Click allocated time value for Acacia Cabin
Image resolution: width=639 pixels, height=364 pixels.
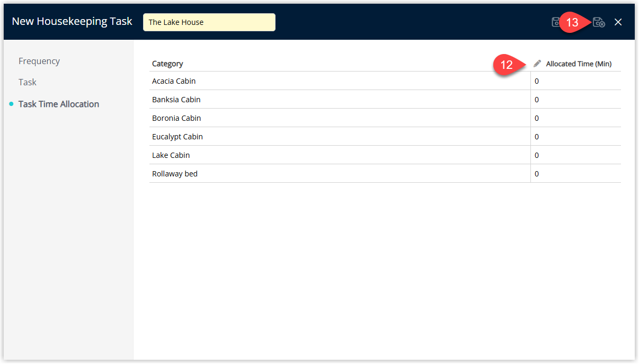pyautogui.click(x=576, y=81)
